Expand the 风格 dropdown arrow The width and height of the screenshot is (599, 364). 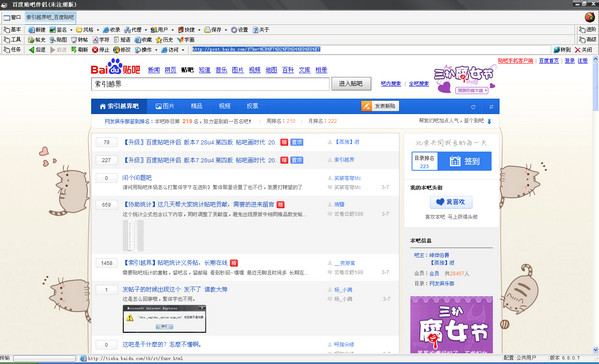coord(98,30)
